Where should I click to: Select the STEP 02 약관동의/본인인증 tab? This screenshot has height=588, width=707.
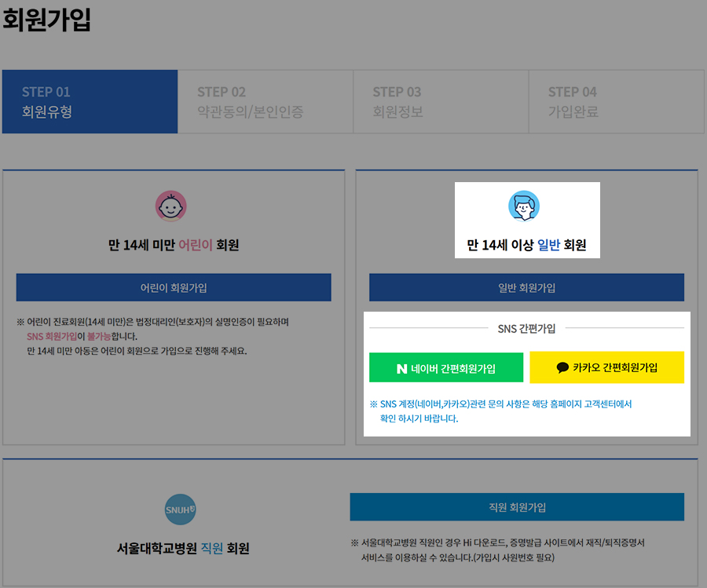pyautogui.click(x=266, y=101)
